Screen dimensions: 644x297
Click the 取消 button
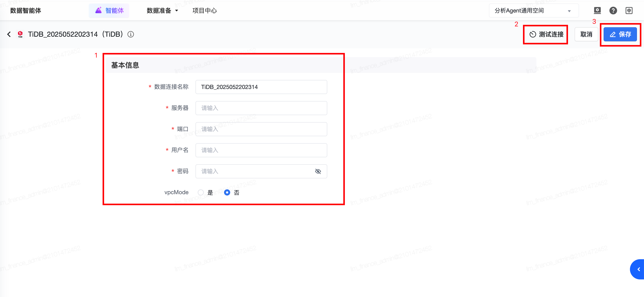pyautogui.click(x=586, y=34)
